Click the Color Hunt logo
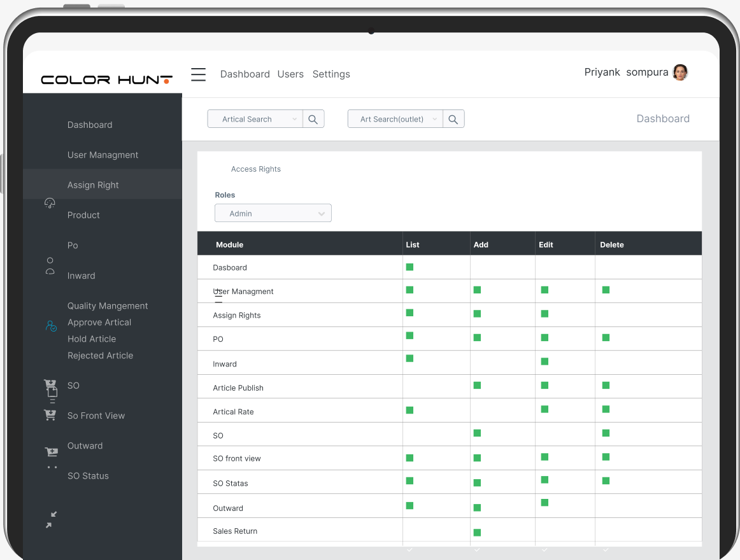Viewport: 740px width, 560px height. pos(106,80)
